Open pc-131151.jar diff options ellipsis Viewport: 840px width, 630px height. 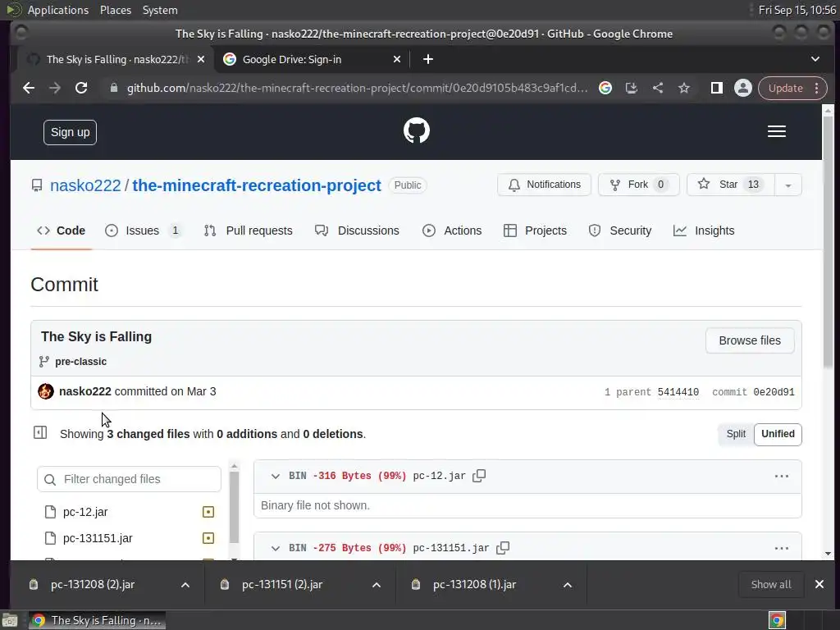[782, 548]
